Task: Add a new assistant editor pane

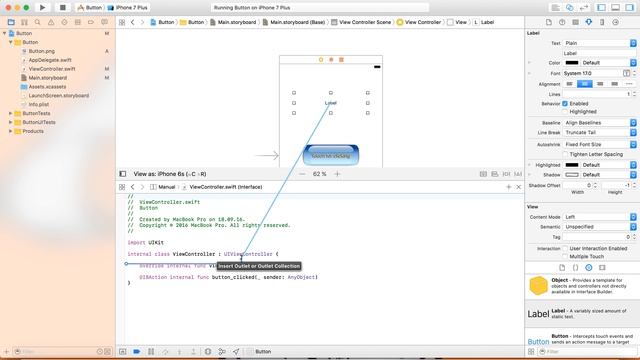Action: tap(509, 187)
